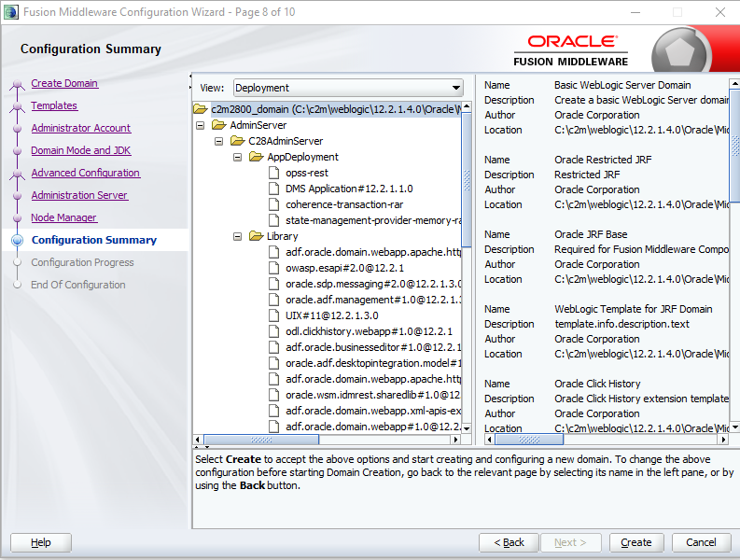Go to the Advanced Configuration step
The image size is (740, 560).
click(x=86, y=173)
